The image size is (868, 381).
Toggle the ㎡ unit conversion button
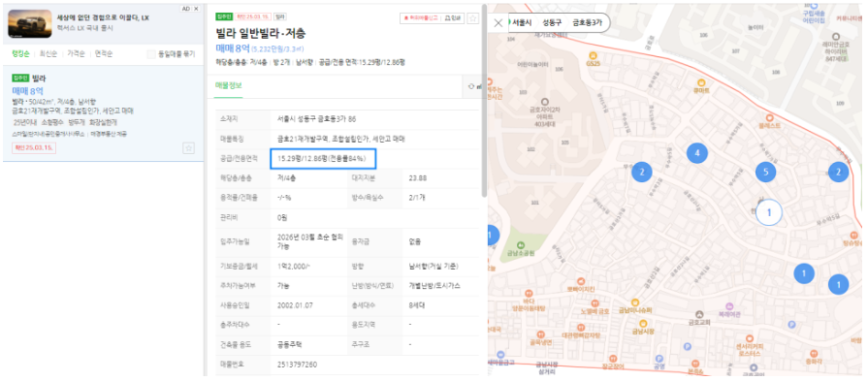474,86
